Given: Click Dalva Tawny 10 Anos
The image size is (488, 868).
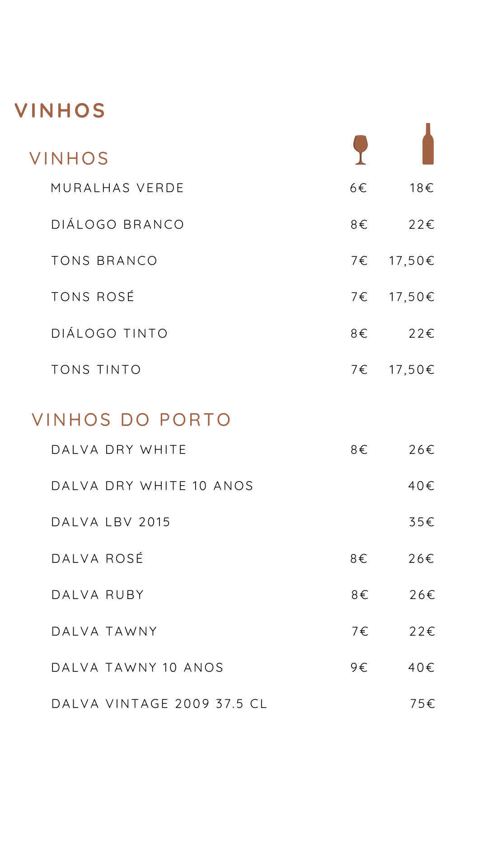Looking at the screenshot, I should click(x=137, y=668).
